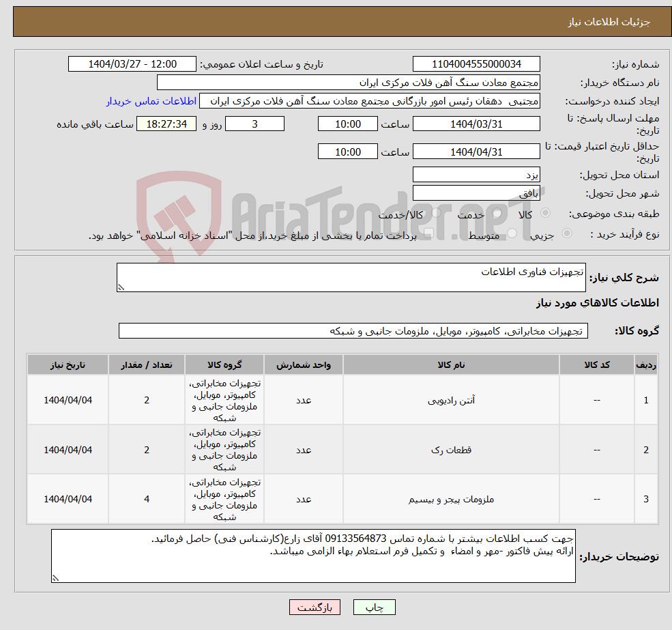Click quantity 2 in آنتن رادیویی row
The image size is (672, 630).
tap(147, 400)
